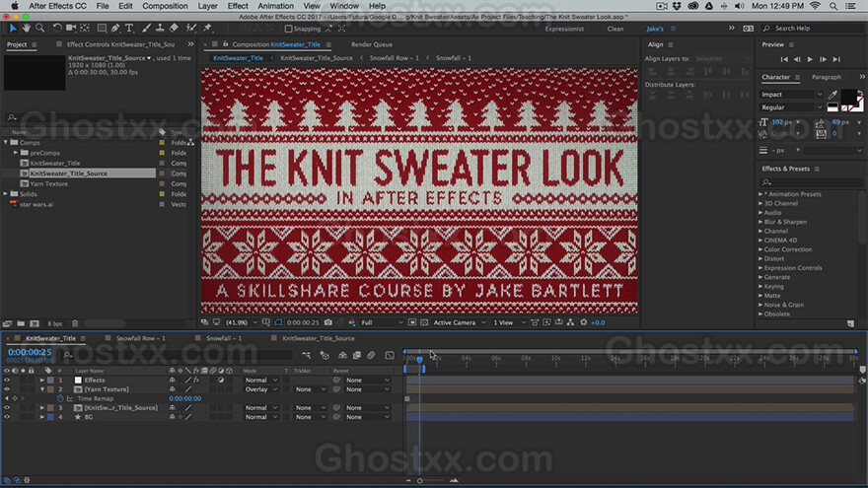Image resolution: width=868 pixels, height=488 pixels.
Task: Enable the Snapping checkbox
Action: (x=288, y=29)
